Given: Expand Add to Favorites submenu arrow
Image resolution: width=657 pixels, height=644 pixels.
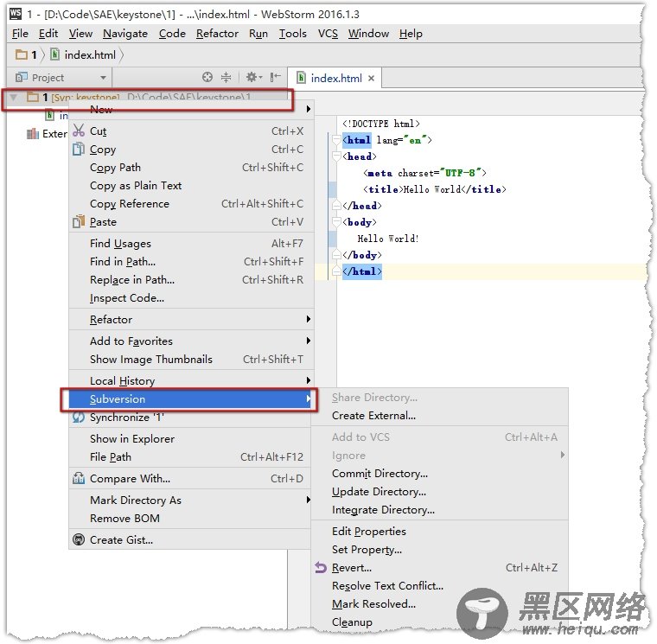Looking at the screenshot, I should click(309, 341).
